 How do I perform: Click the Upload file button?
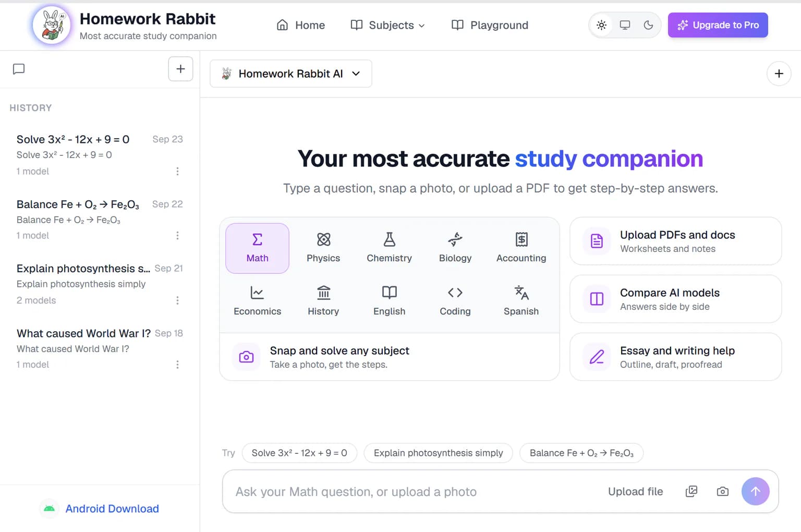tap(635, 491)
